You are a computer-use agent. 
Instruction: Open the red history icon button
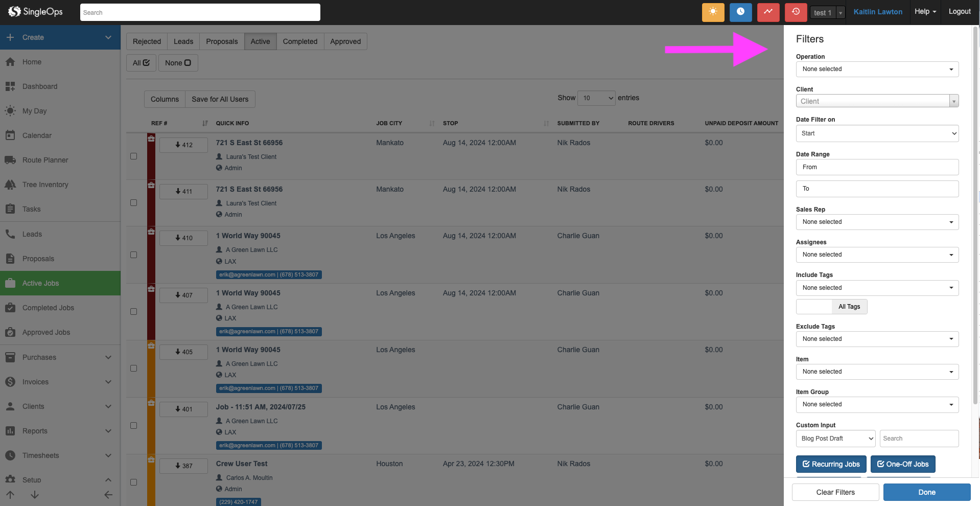796,12
